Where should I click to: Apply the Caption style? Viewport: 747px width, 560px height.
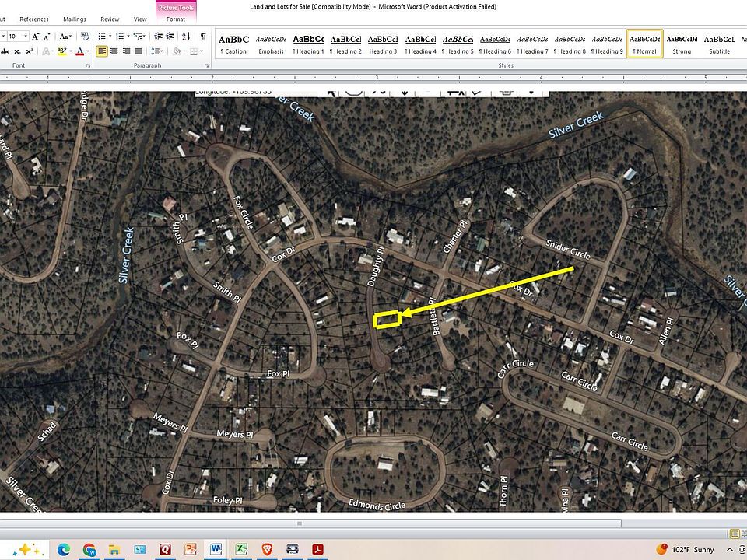[x=233, y=44]
